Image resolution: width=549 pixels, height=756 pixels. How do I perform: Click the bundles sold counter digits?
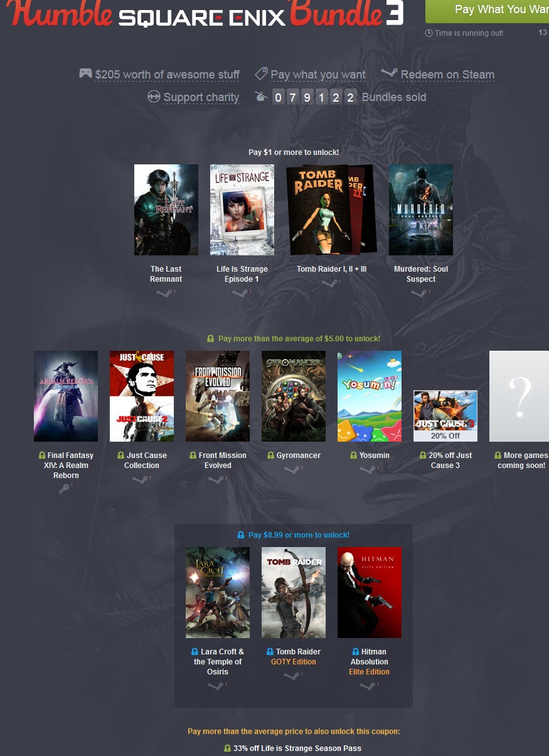(x=314, y=97)
